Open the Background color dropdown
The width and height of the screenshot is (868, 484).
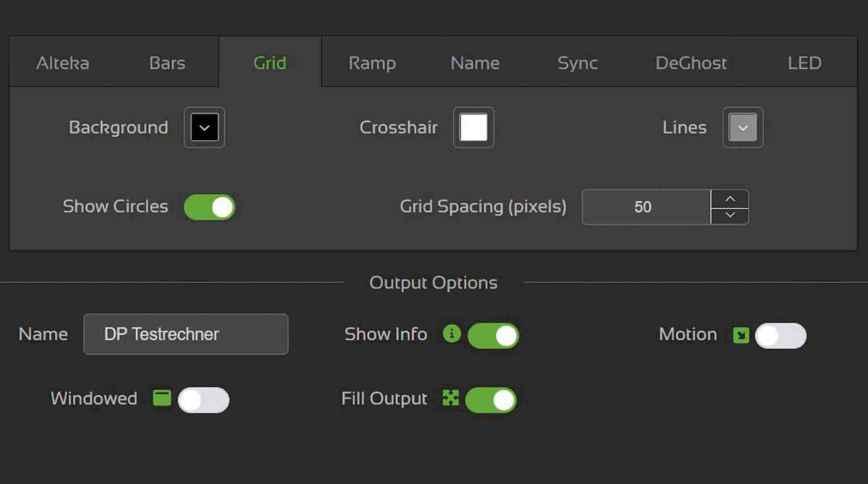click(203, 127)
